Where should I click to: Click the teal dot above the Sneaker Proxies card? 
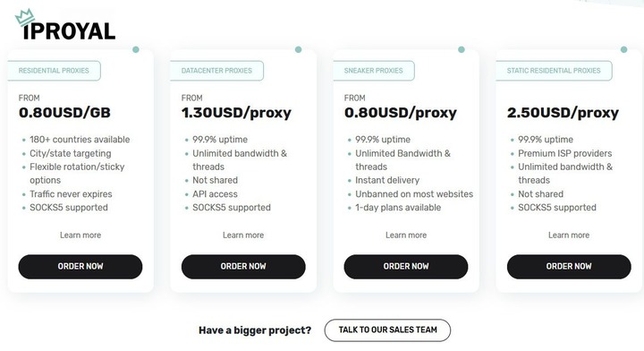tap(462, 50)
